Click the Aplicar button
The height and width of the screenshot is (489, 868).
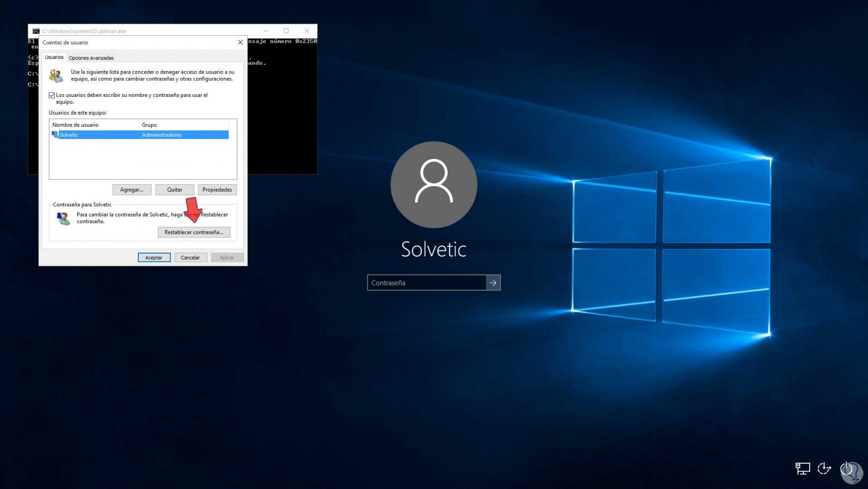[x=227, y=257]
